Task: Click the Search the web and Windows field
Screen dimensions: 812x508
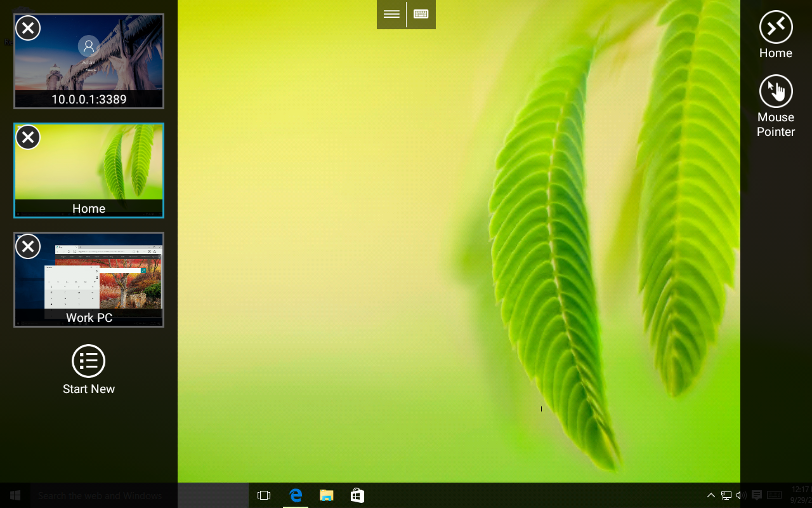Action: pos(101,495)
